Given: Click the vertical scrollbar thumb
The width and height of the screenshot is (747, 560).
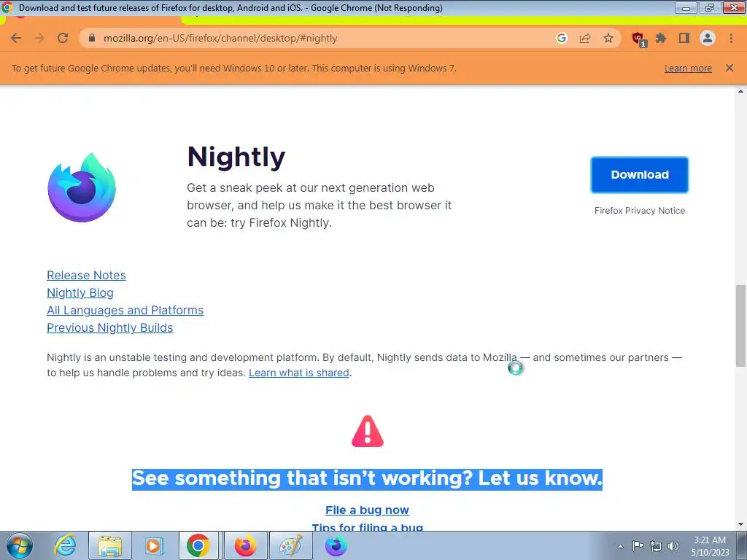Looking at the screenshot, I should (x=740, y=326).
